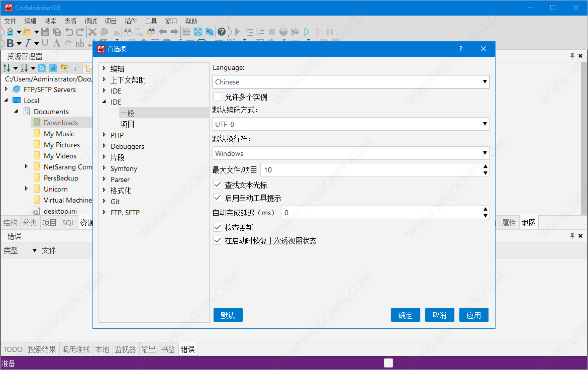Screen dimensions: 588x370
Task: Click the Help question mark icon
Action: 221,32
